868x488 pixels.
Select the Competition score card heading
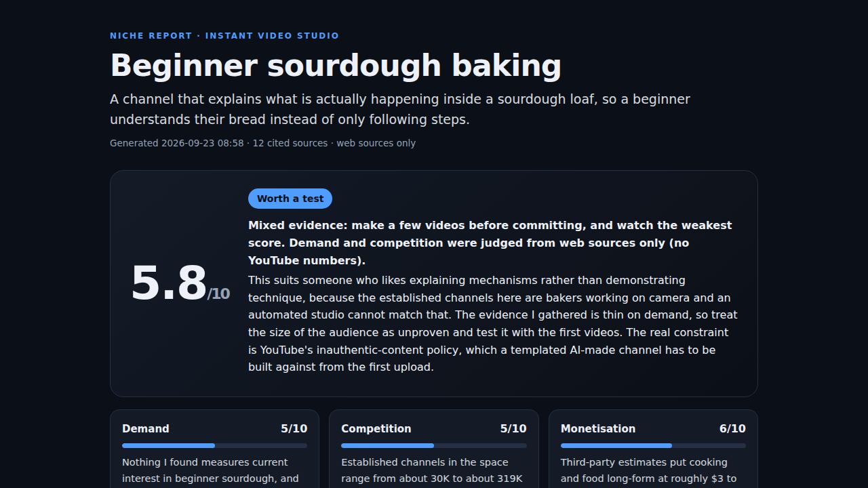376,428
